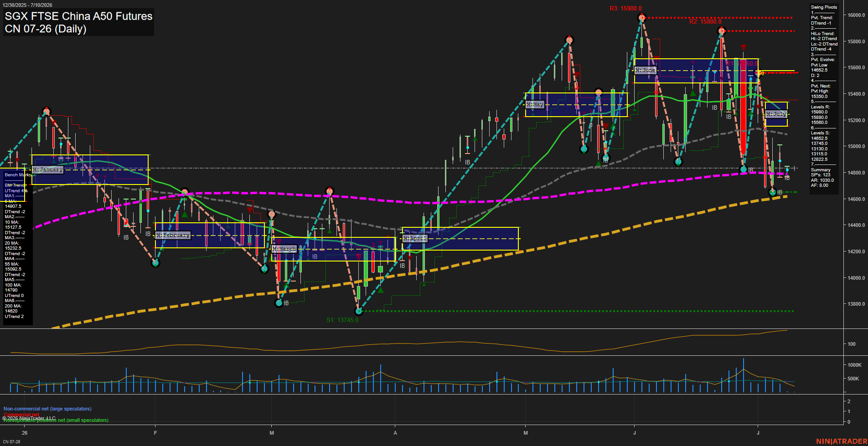Click the swing low pivot dot on S1 line
868x446 pixels.
(359, 311)
